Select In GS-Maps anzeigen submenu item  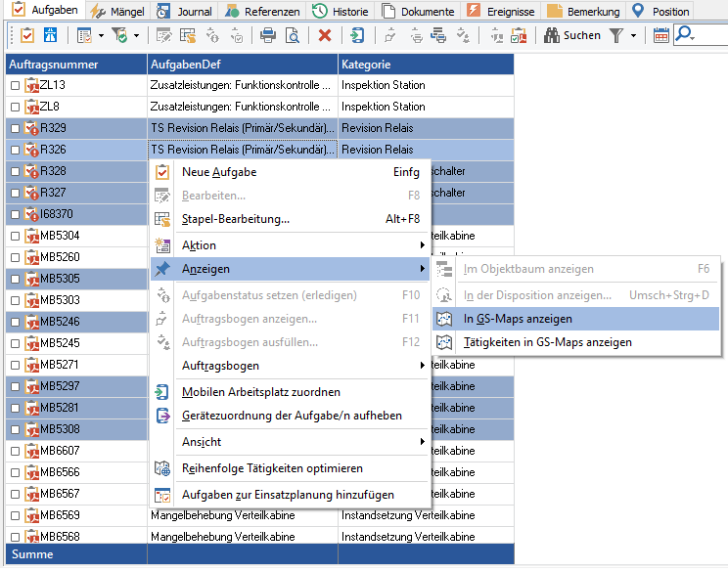[x=575, y=319]
